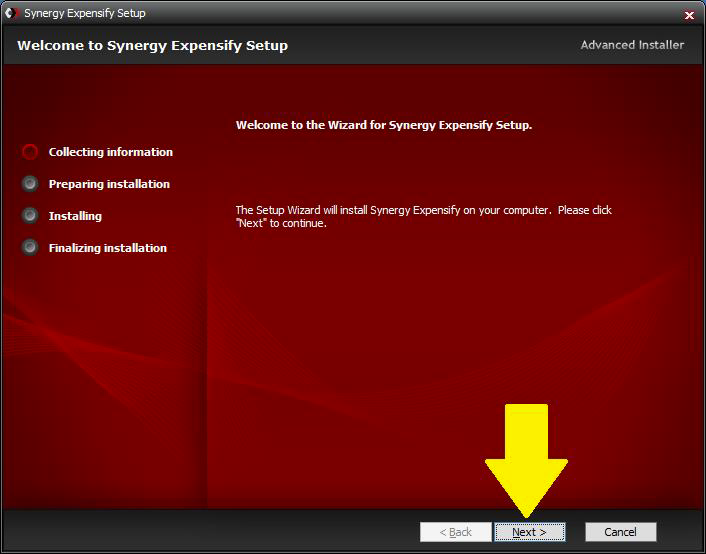706x554 pixels.
Task: Click the Preparing installation step indicator circle
Action: [30, 184]
